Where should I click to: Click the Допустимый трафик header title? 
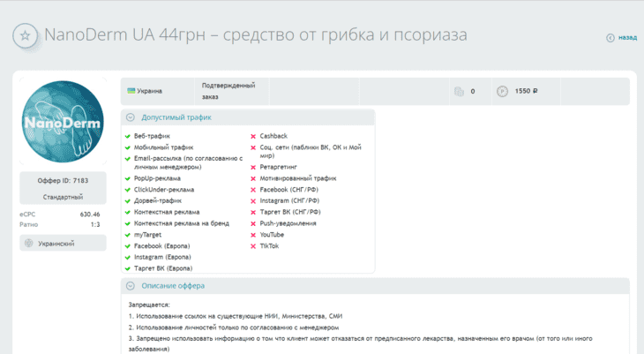pyautogui.click(x=176, y=117)
